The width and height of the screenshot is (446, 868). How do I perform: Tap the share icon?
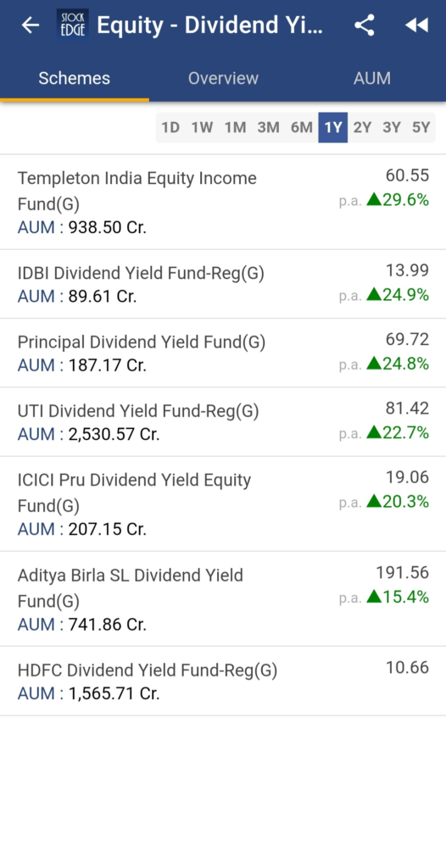(364, 25)
